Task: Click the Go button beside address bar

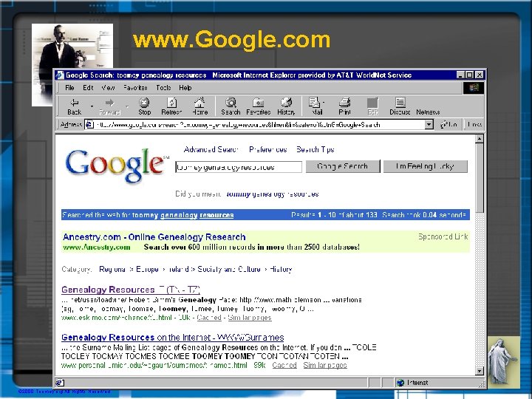Action: coord(449,125)
